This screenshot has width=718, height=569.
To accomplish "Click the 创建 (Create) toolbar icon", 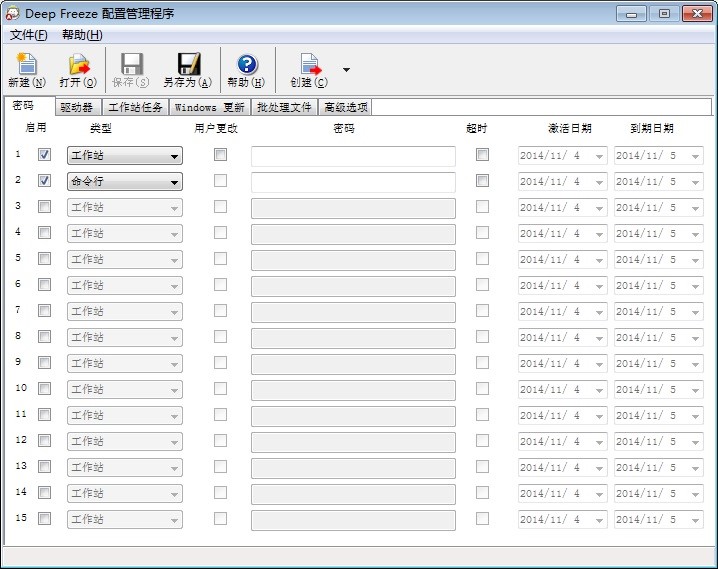I will tap(309, 65).
